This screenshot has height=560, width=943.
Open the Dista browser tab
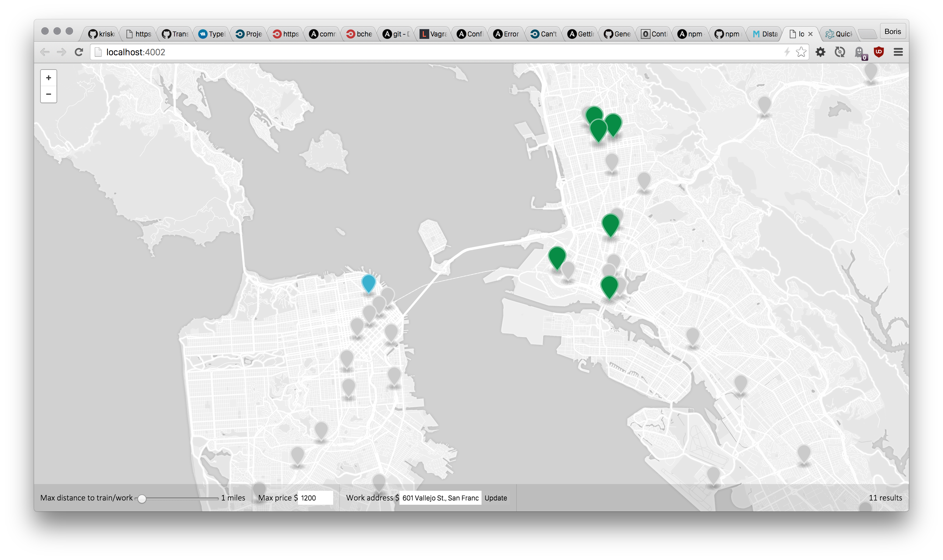(765, 34)
